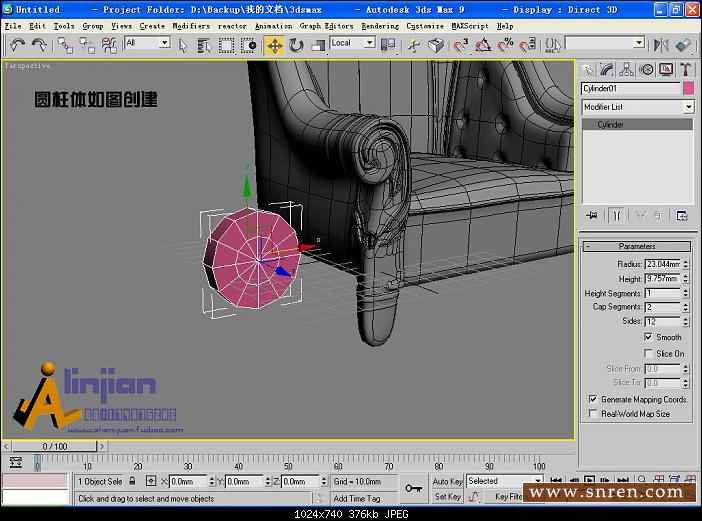Click the Use Pivot Point Center icon

coord(388,45)
